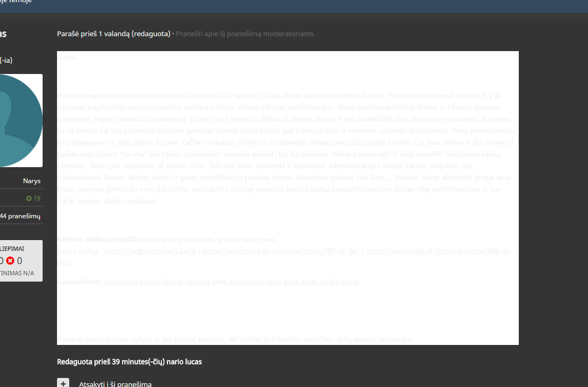Click the 'Narys' member rank label

pyautogui.click(x=32, y=181)
